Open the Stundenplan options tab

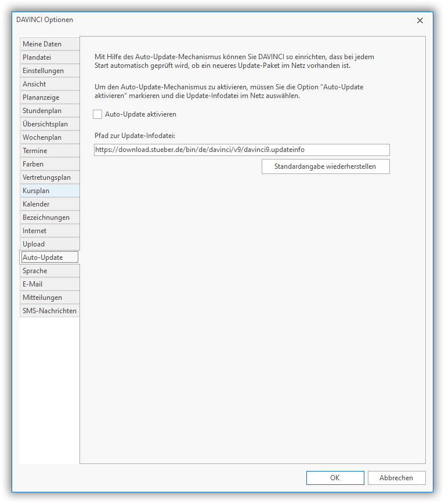pos(49,111)
